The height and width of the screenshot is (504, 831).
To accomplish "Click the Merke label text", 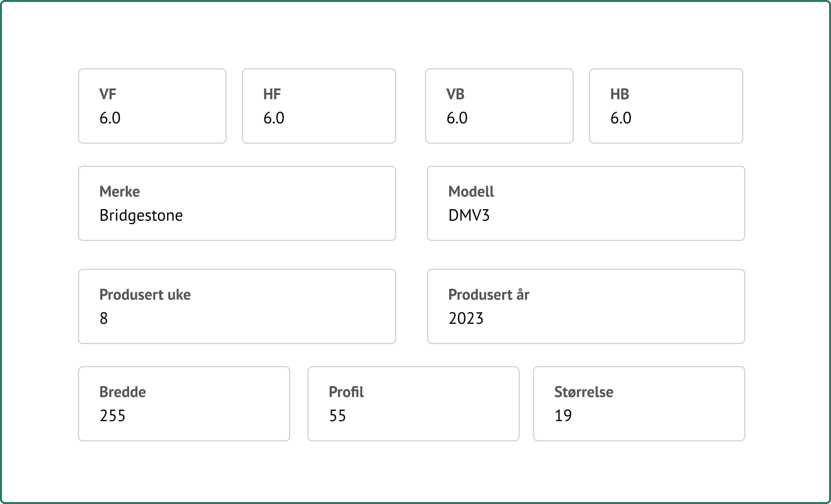I will point(119,191).
